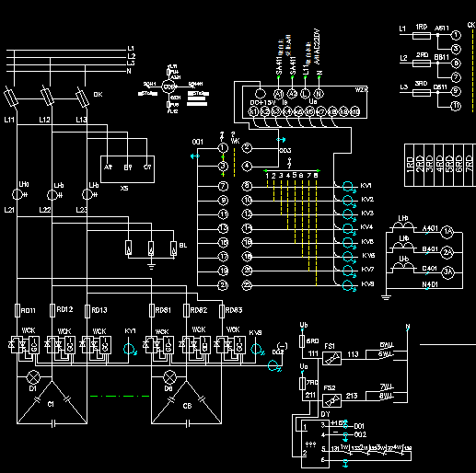Select the C611 wire label

pos(440,87)
